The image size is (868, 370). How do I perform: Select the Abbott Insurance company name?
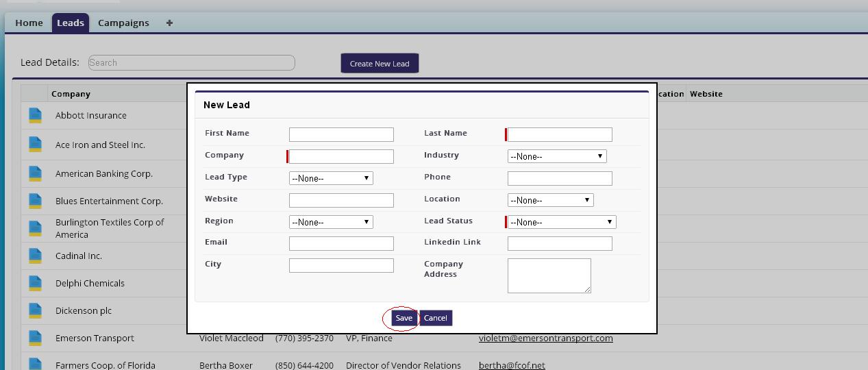point(91,115)
